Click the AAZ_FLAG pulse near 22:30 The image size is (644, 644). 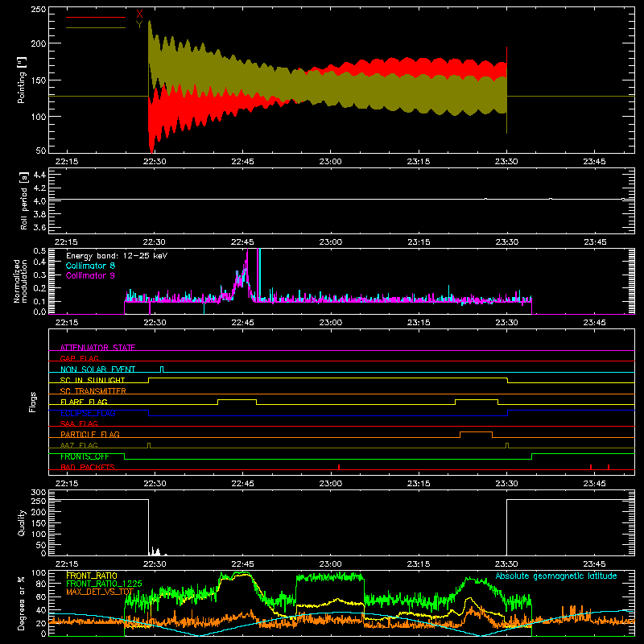point(149,445)
